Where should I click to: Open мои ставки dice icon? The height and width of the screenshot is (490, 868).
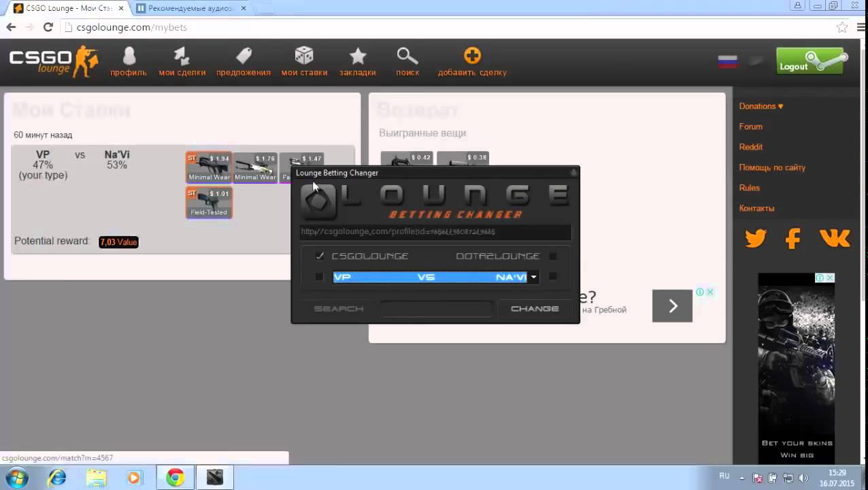pos(304,56)
